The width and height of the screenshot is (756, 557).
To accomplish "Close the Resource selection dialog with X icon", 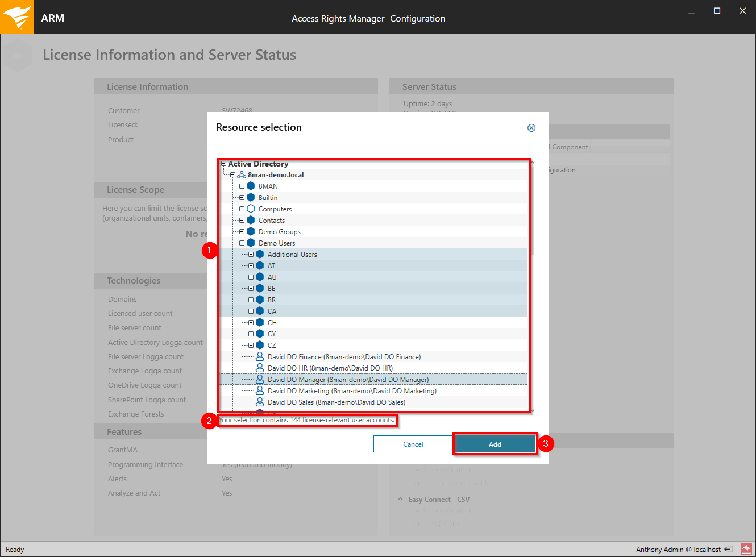I will [531, 128].
